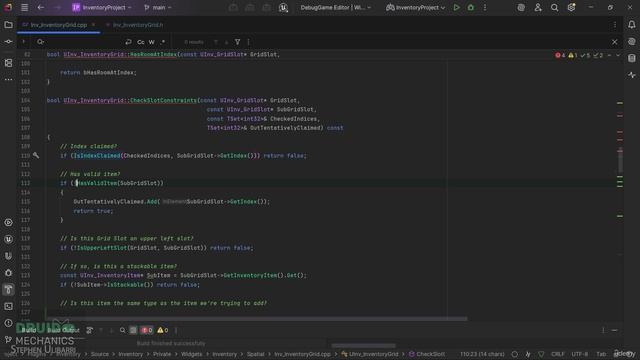Open the InventoryProject run configuration dropdown

pos(415,7)
